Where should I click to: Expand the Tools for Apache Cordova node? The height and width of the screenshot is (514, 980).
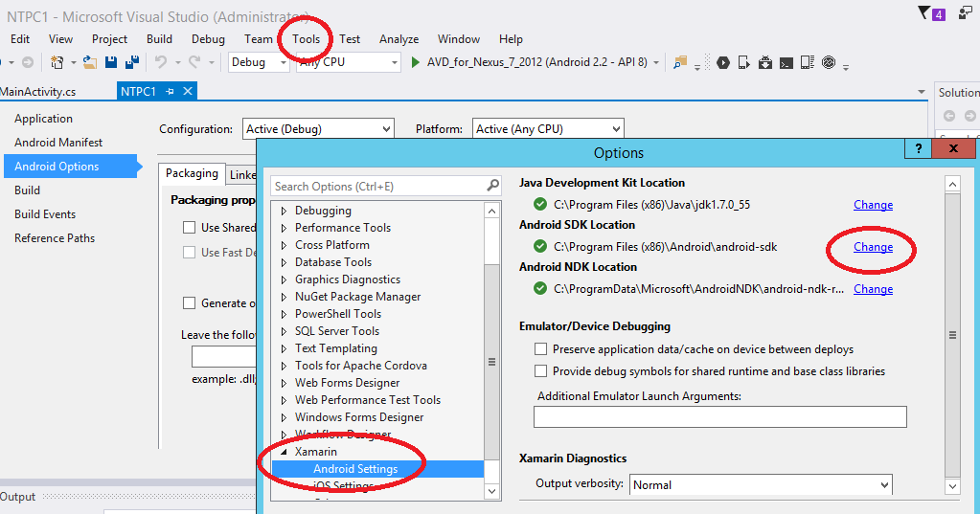[284, 366]
